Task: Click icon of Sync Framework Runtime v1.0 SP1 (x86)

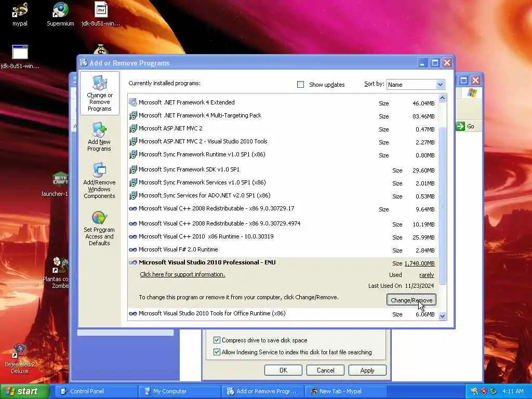Action: point(133,154)
